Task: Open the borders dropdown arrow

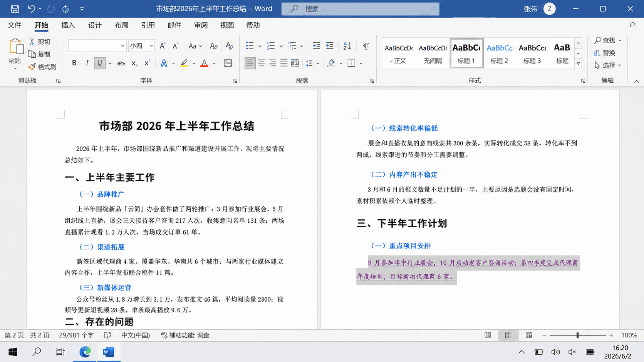Action: pyautogui.click(x=361, y=63)
